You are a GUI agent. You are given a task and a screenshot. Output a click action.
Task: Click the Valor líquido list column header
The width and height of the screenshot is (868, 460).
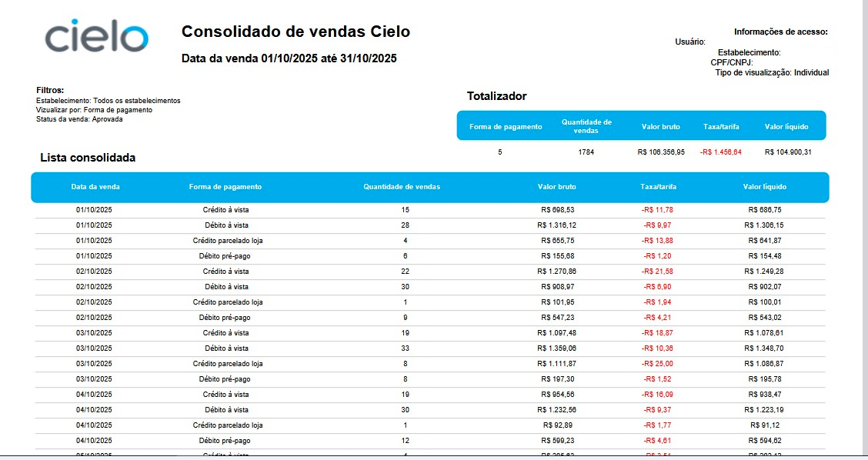tap(764, 187)
